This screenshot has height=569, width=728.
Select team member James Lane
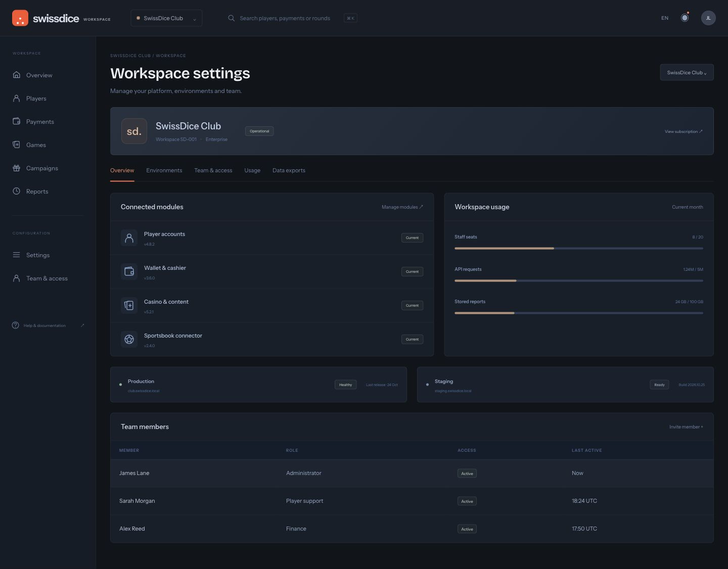click(x=412, y=473)
